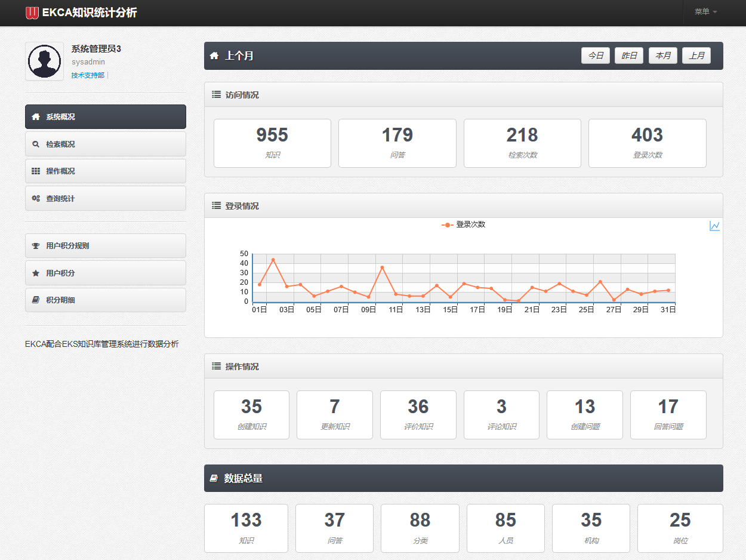The image size is (746, 560).
Task: Select the 本月 time filter
Action: (x=663, y=56)
